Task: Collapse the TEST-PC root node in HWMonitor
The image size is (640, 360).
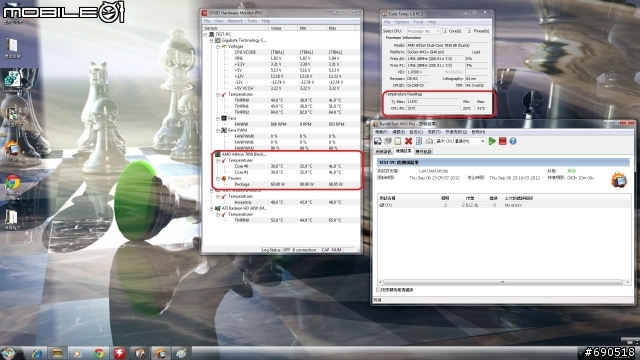Action: click(x=205, y=35)
